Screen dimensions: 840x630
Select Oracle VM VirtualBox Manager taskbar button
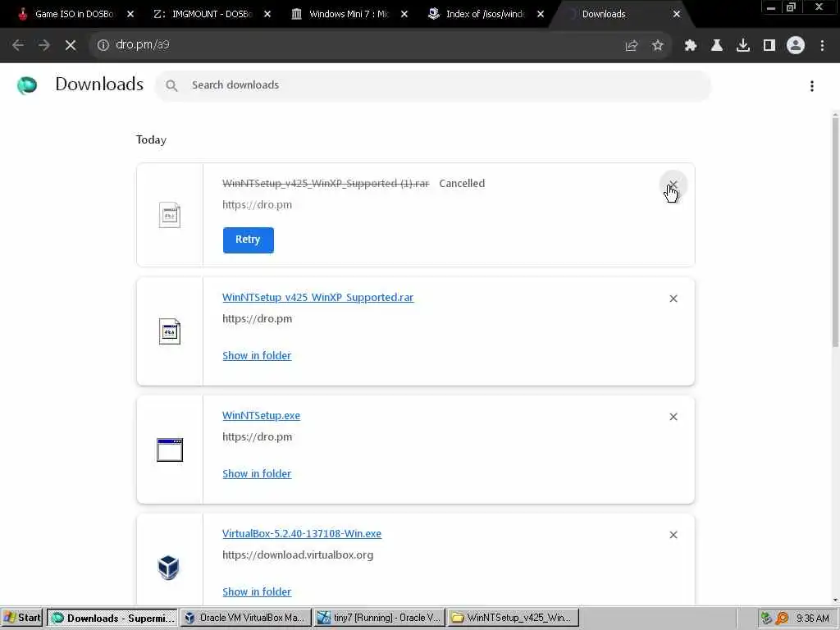245,618
